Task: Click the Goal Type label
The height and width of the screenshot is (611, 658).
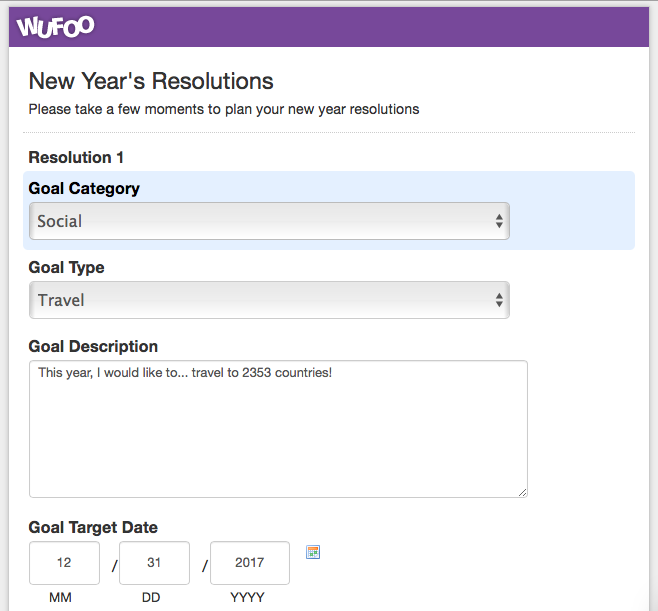Action: tap(66, 268)
